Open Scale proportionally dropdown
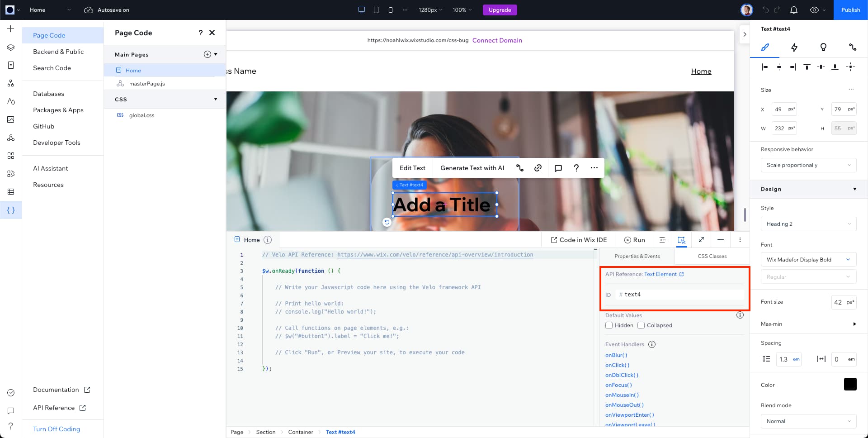The image size is (868, 438). pos(808,165)
